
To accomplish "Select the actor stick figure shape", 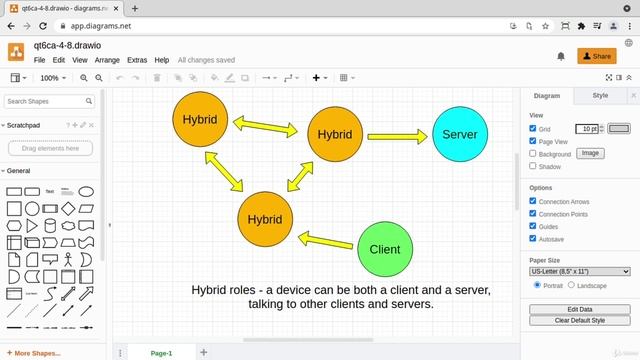I will 68,260.
